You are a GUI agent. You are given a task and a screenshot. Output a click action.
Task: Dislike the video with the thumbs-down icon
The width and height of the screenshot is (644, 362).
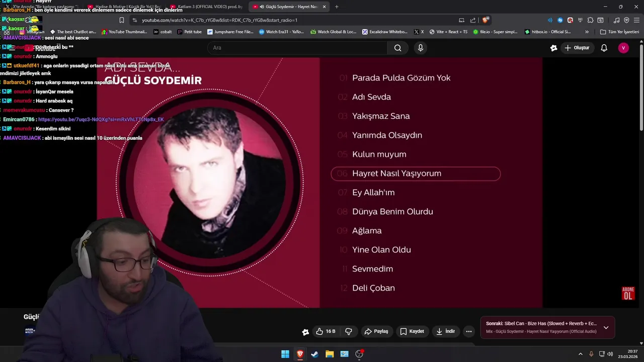349,331
